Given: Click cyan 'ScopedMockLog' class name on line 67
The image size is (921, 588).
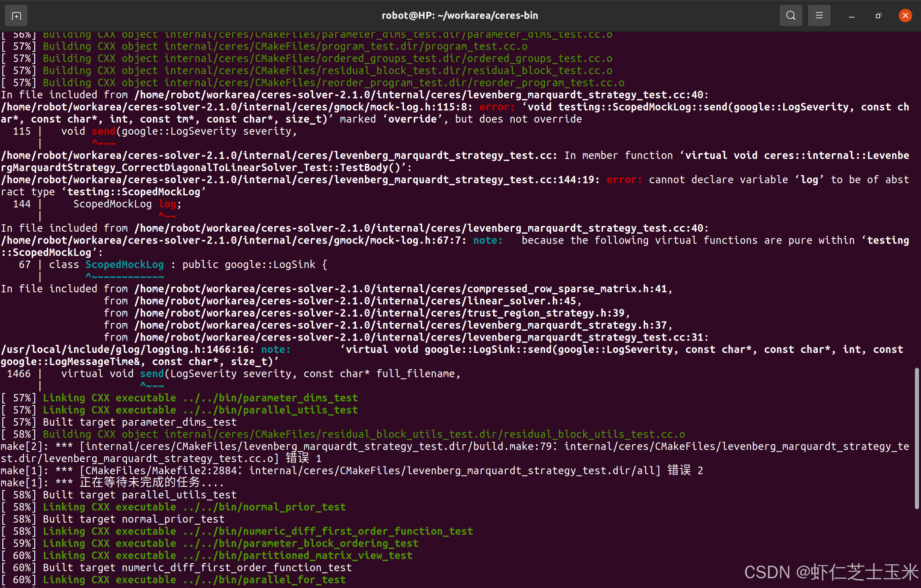Looking at the screenshot, I should (124, 265).
